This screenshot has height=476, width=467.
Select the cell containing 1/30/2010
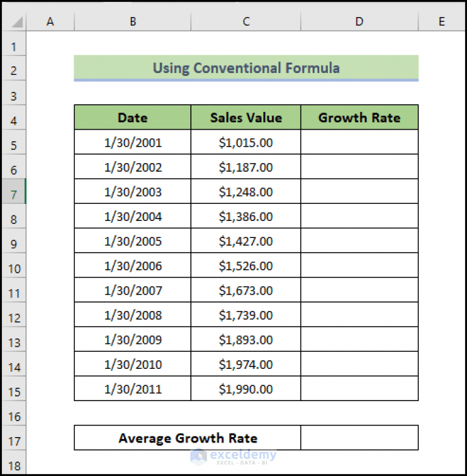(x=133, y=363)
